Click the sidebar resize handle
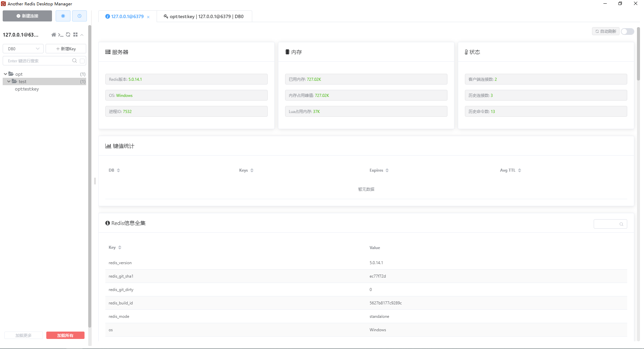644x349 pixels. click(95, 181)
